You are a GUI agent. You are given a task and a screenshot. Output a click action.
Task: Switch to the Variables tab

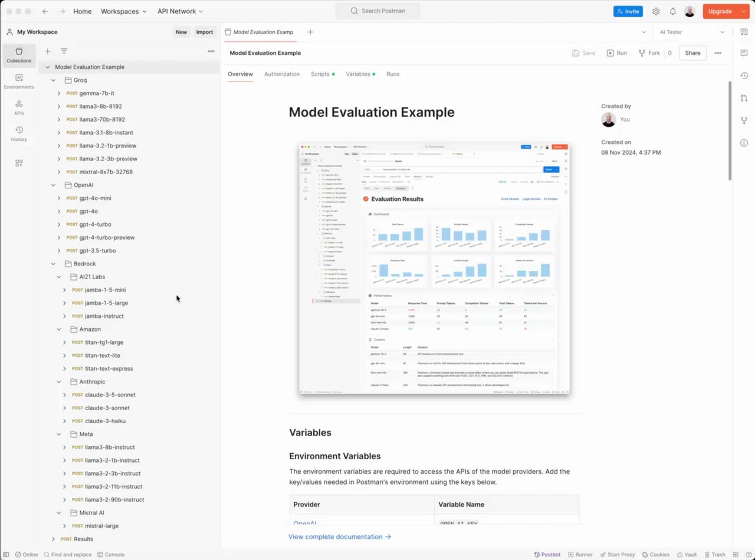click(358, 74)
